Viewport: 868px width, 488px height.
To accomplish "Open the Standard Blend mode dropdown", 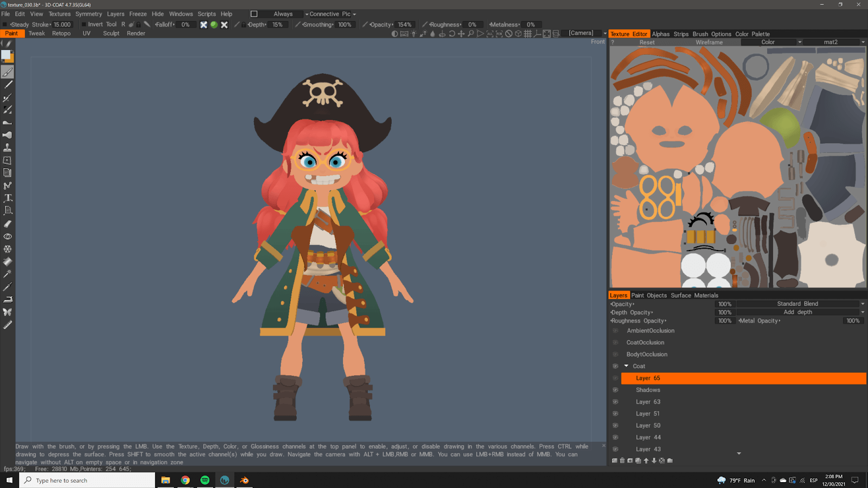I will pos(801,304).
